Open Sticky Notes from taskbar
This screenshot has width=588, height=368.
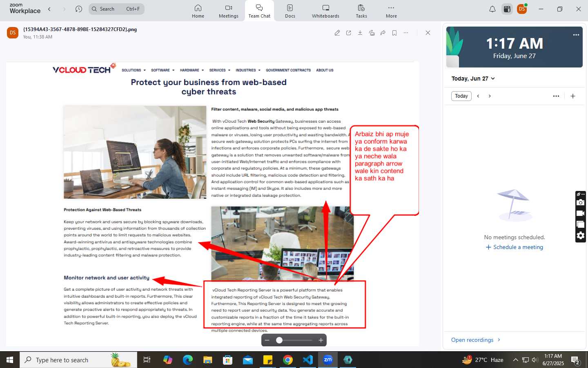pyautogui.click(x=268, y=360)
